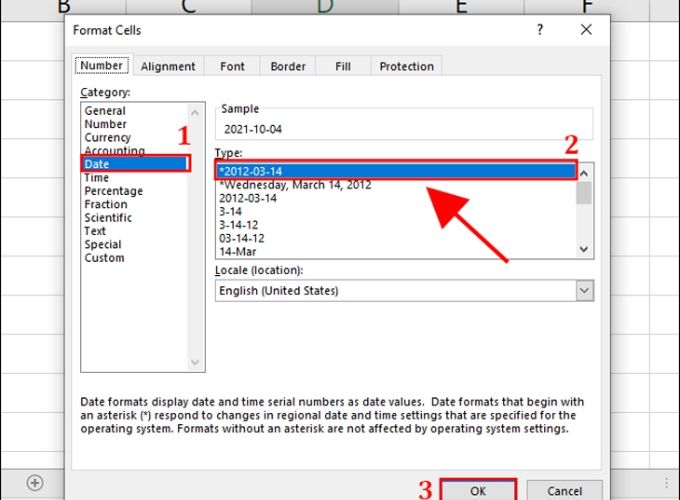Select *2012-03-14 date type
This screenshot has height=500, width=680.
coord(396,171)
